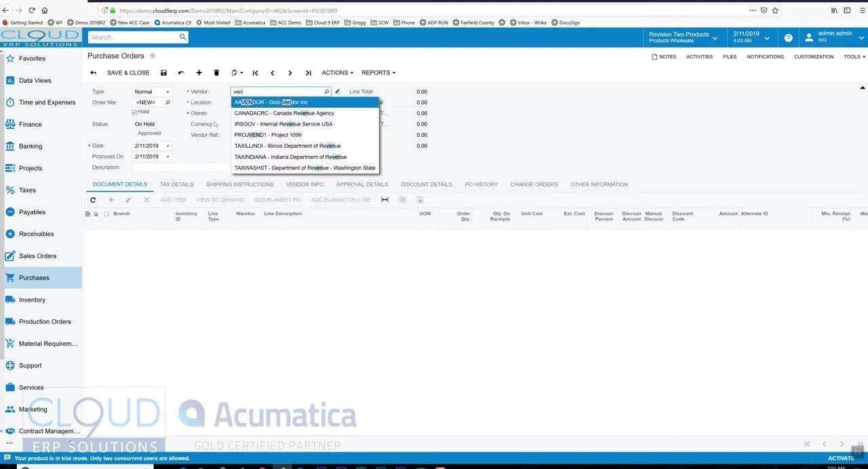Viewport: 868px width, 469px height.
Task: Go to last record icon
Action: tap(308, 73)
